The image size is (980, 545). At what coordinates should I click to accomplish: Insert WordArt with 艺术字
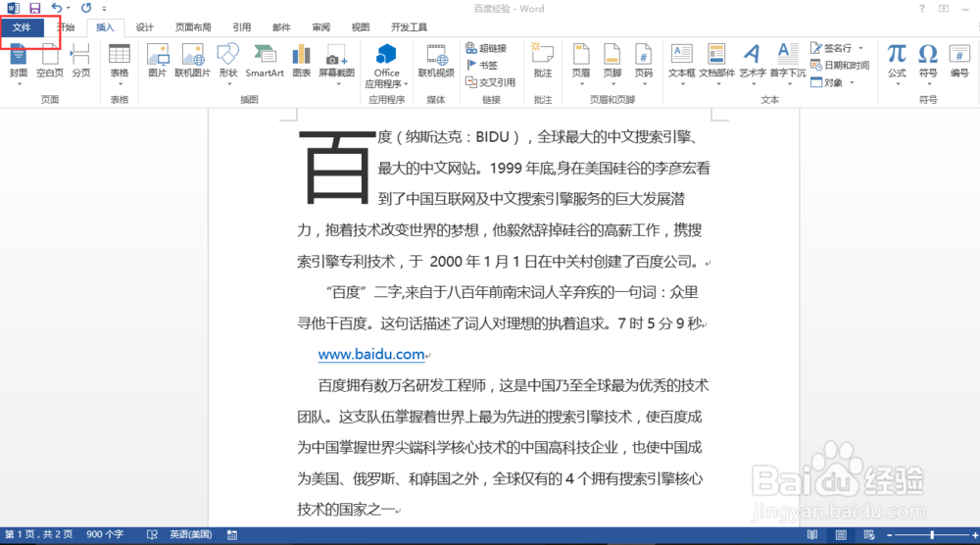[753, 63]
